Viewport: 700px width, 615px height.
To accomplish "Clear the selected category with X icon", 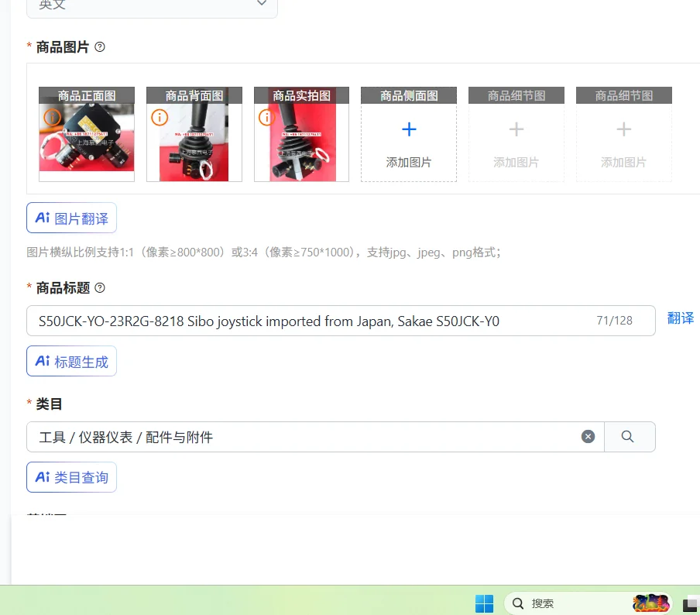I will pyautogui.click(x=588, y=436).
